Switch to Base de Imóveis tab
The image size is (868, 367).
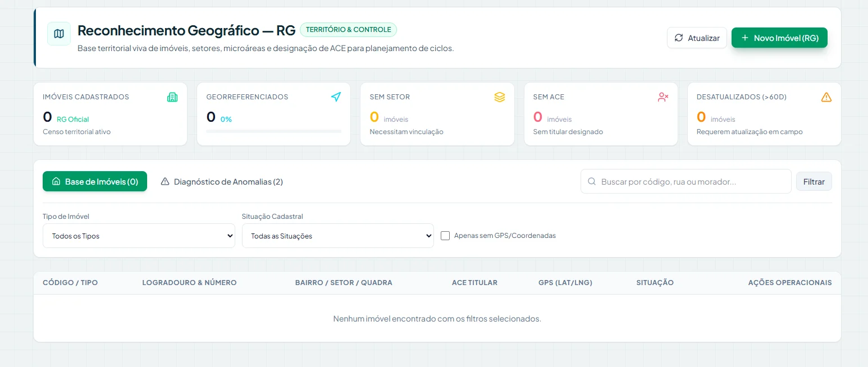[x=95, y=181]
